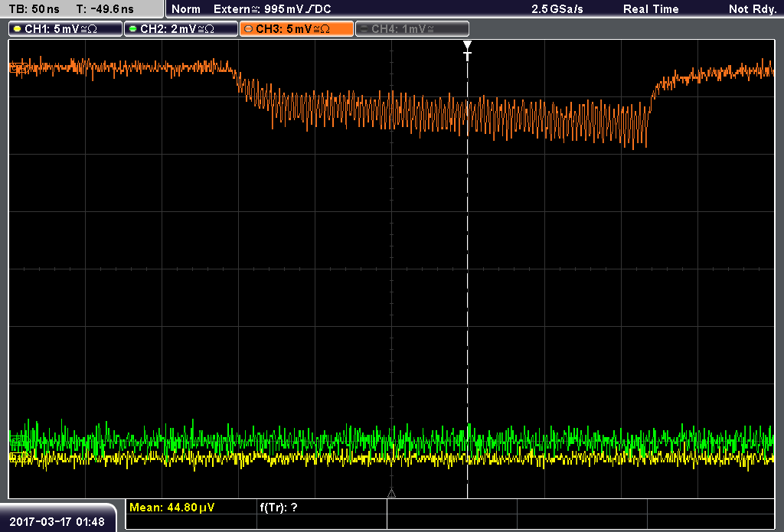Click the Extern 995 mV trigger source readout

click(x=272, y=9)
